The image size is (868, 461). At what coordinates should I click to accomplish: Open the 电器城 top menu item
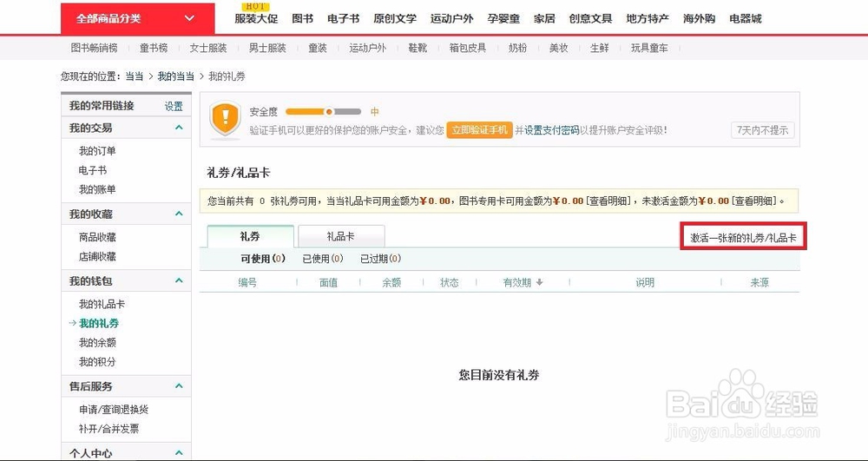pyautogui.click(x=745, y=19)
